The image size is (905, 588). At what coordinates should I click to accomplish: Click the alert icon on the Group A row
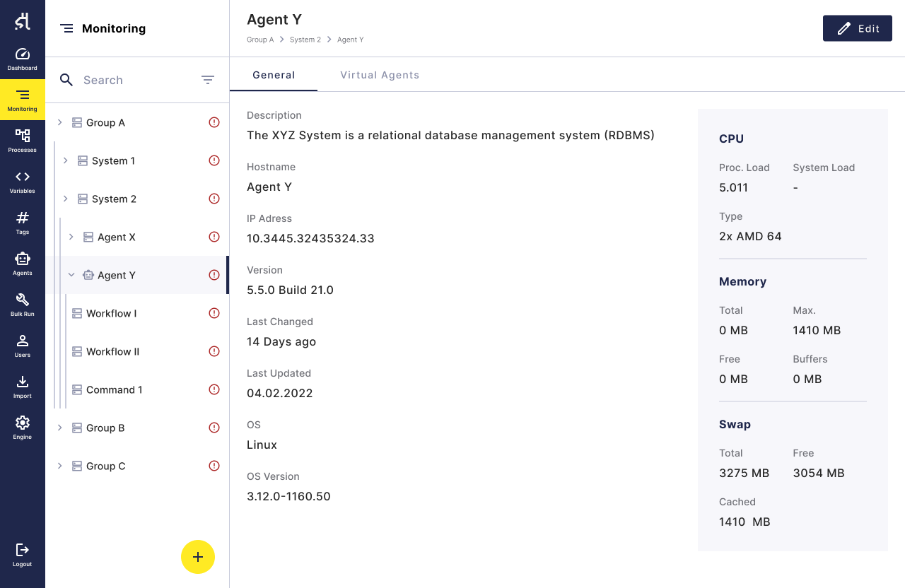pos(214,122)
